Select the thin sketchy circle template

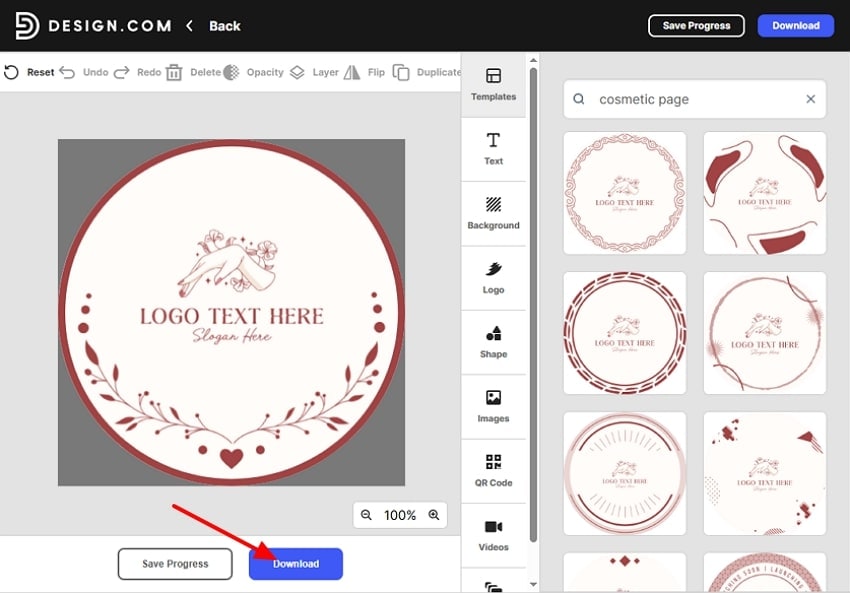click(765, 333)
